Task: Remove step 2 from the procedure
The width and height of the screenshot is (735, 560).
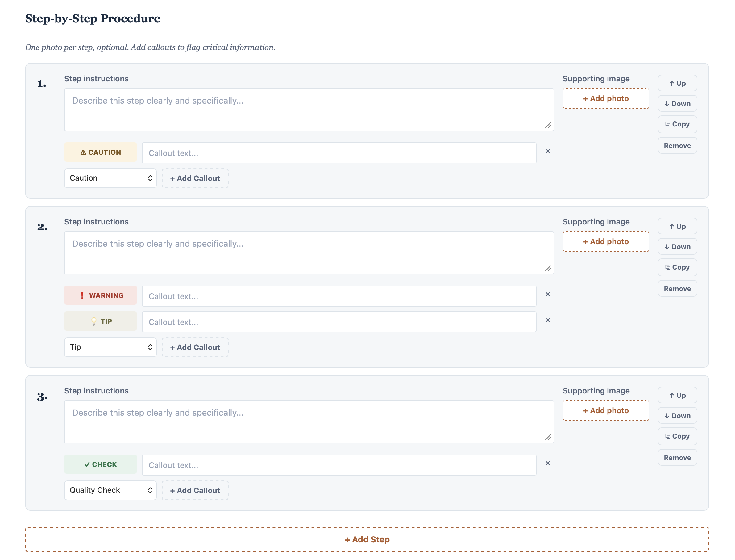Action: point(677,289)
